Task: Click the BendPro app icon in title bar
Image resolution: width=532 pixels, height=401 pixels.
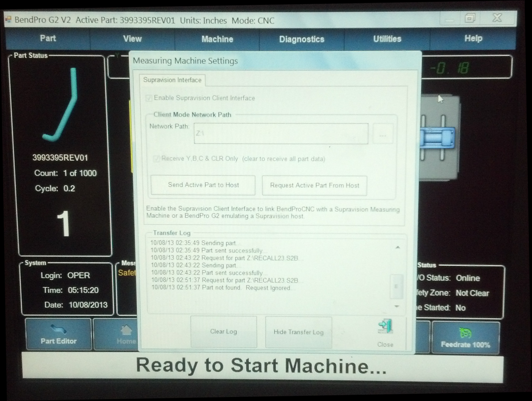Action: pyautogui.click(x=8, y=20)
